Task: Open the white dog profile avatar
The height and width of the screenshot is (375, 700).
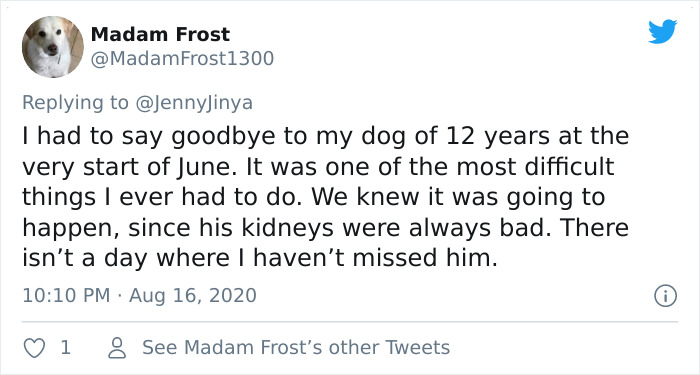Action: point(53,47)
